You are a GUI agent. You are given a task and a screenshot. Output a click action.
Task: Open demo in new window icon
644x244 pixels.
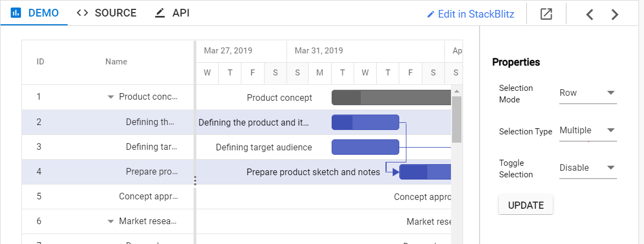(x=546, y=14)
